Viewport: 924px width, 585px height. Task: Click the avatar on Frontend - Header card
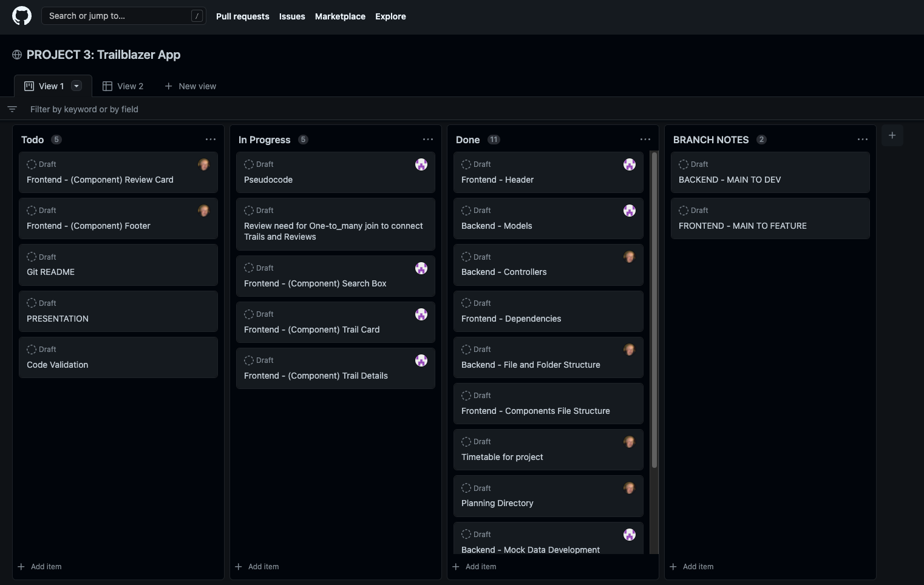coord(630,164)
